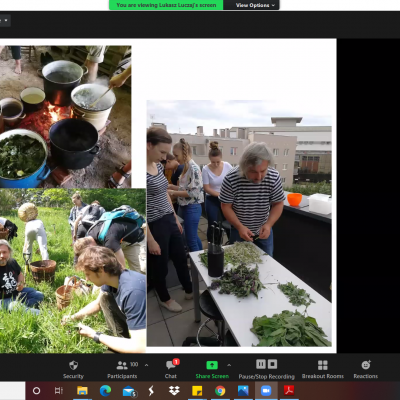Screen dimensions: 400x400
Task: Open Dropbox from the taskbar
Action: [174, 391]
